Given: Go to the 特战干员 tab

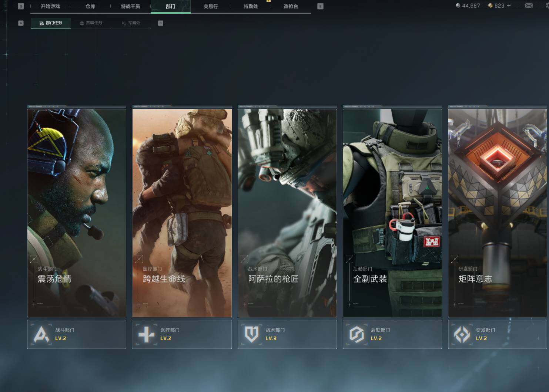Looking at the screenshot, I should click(x=130, y=6).
